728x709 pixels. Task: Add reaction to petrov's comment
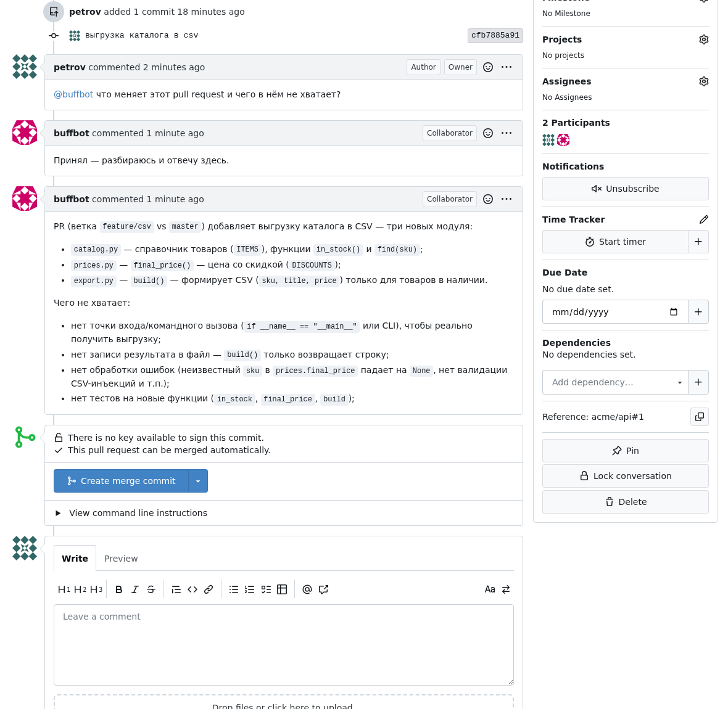click(x=488, y=67)
